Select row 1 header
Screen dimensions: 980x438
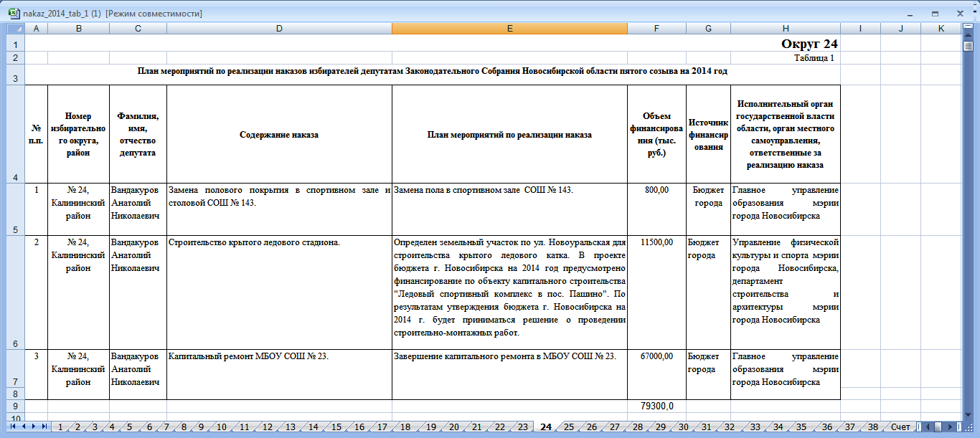pyautogui.click(x=16, y=42)
